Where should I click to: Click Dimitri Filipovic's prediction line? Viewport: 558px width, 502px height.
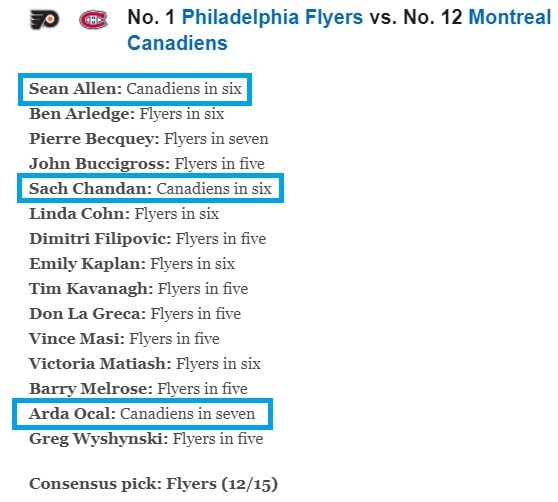tap(148, 239)
